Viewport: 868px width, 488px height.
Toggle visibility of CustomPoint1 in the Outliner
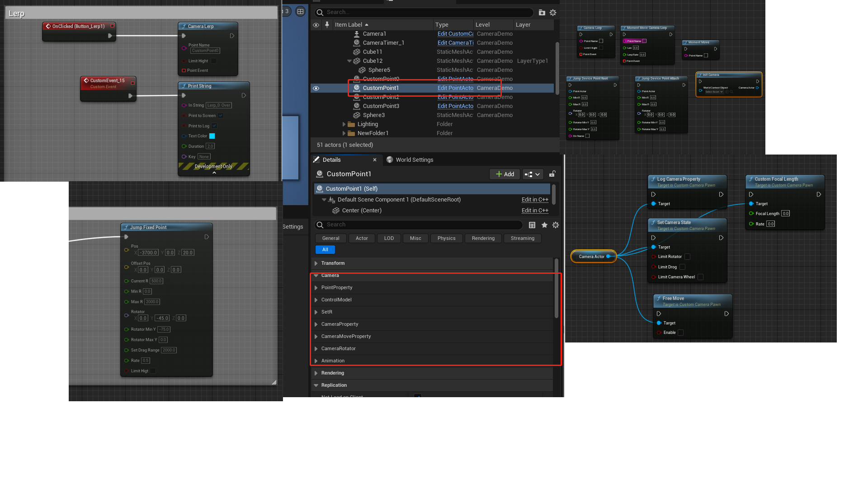coord(316,88)
